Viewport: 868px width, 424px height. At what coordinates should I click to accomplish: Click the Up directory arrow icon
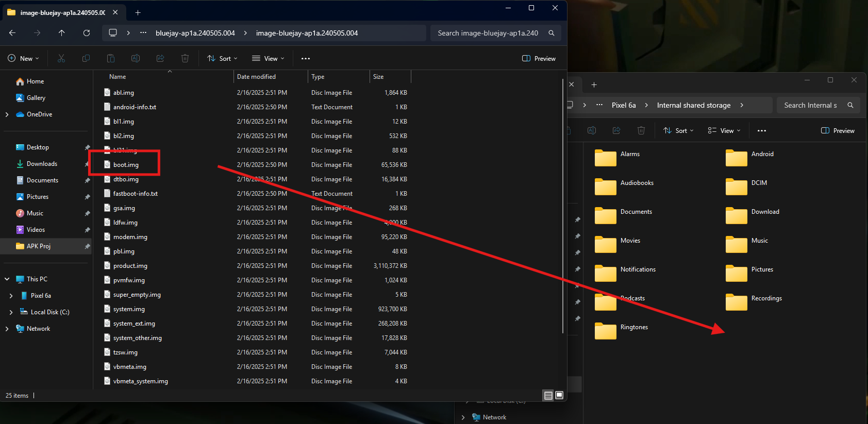62,33
